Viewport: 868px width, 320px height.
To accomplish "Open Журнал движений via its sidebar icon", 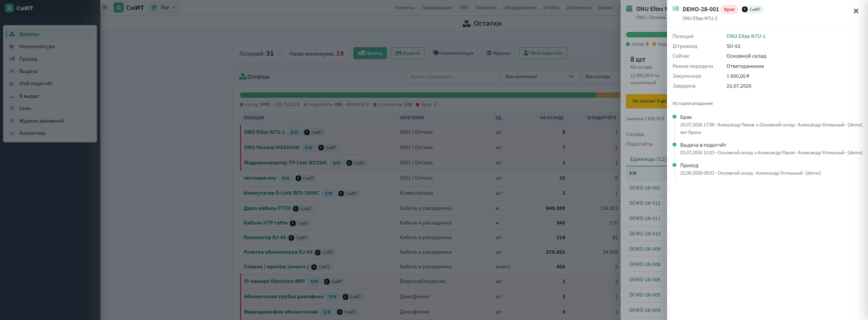I will 12,121.
